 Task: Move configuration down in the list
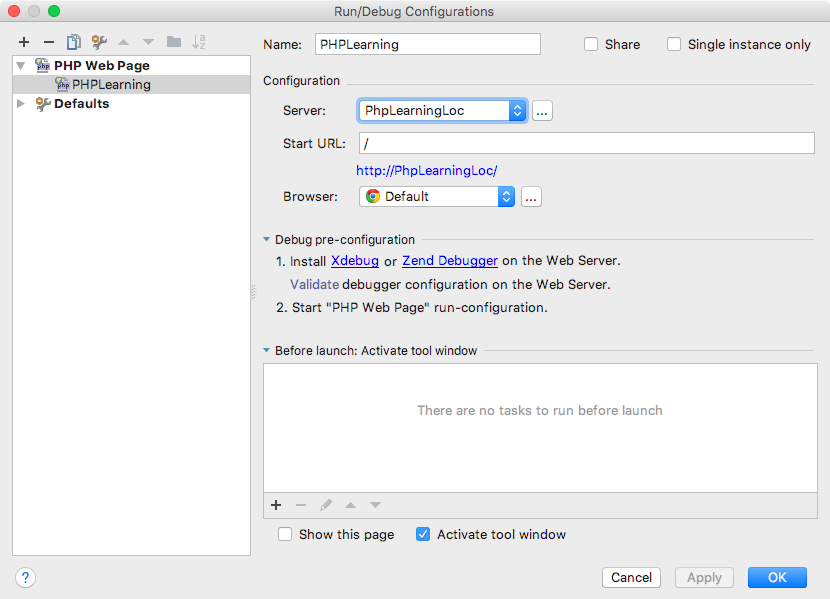coord(148,42)
